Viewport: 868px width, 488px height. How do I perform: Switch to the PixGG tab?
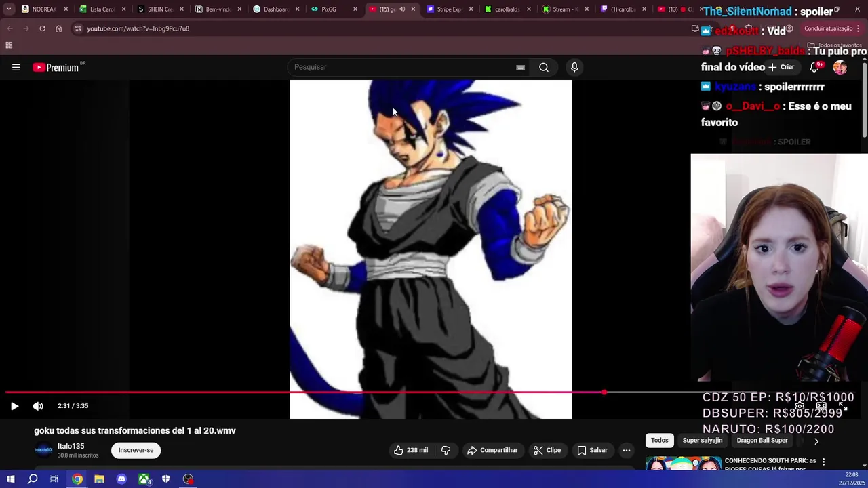point(329,9)
